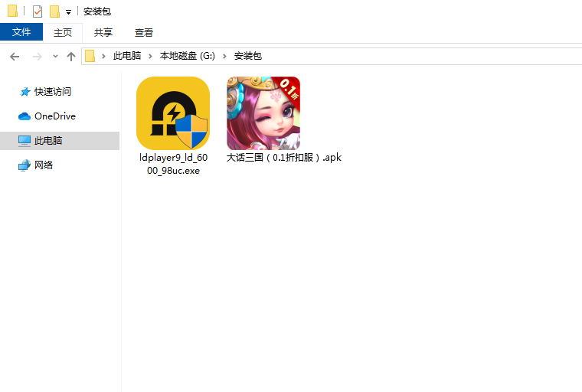The height and width of the screenshot is (392, 582).
Task: Select 快速访问 in the navigation pane
Action: (x=52, y=91)
